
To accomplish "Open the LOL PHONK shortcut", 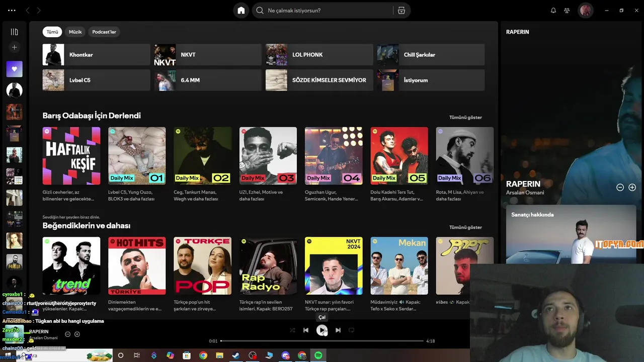I will pos(319,55).
